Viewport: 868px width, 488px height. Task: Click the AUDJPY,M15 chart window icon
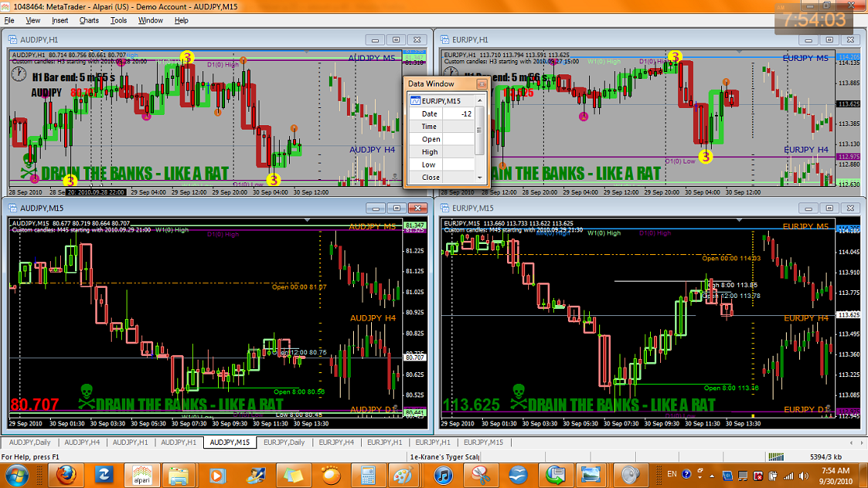point(13,208)
